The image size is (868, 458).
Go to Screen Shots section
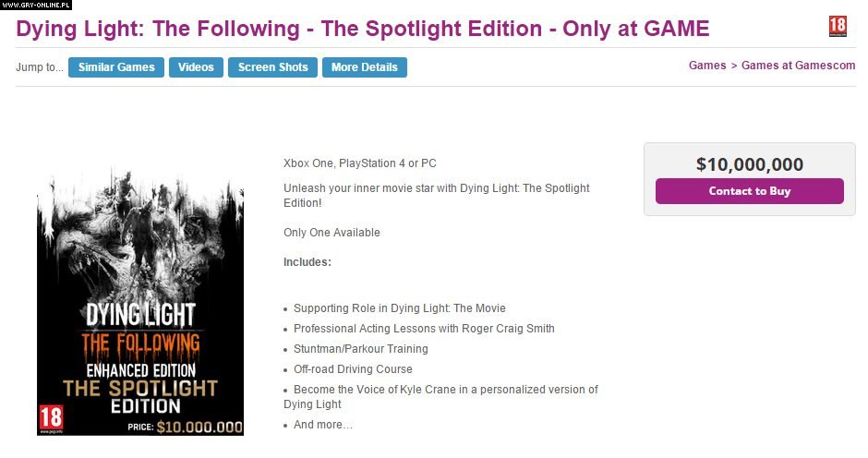(272, 67)
